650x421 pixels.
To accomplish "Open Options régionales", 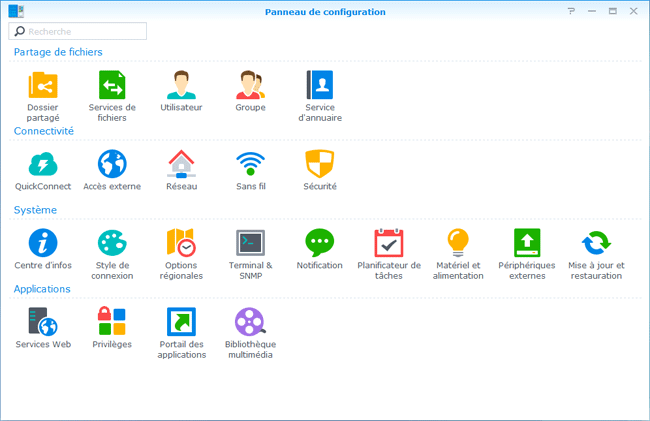I will 181,242.
